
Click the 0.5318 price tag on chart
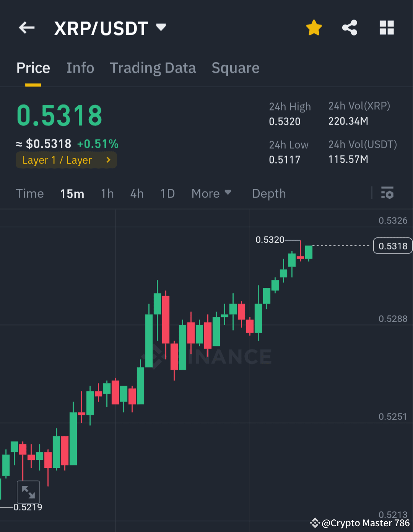tap(392, 246)
